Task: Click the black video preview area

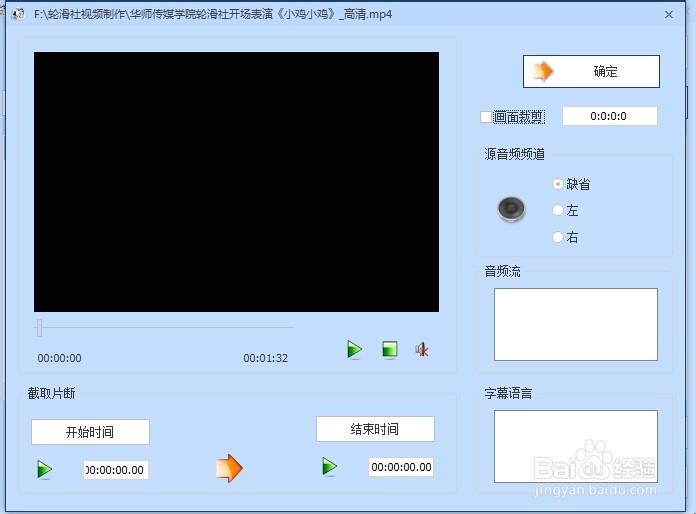Action: pyautogui.click(x=237, y=182)
